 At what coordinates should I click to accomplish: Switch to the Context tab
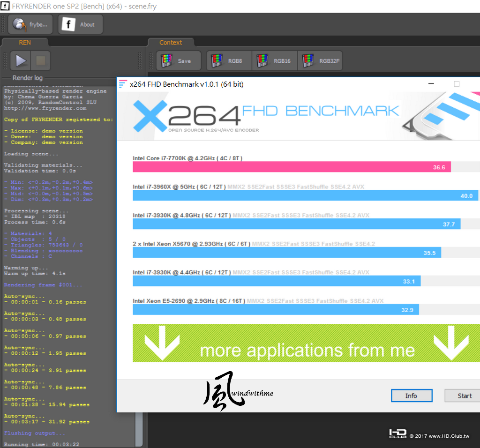tap(171, 43)
